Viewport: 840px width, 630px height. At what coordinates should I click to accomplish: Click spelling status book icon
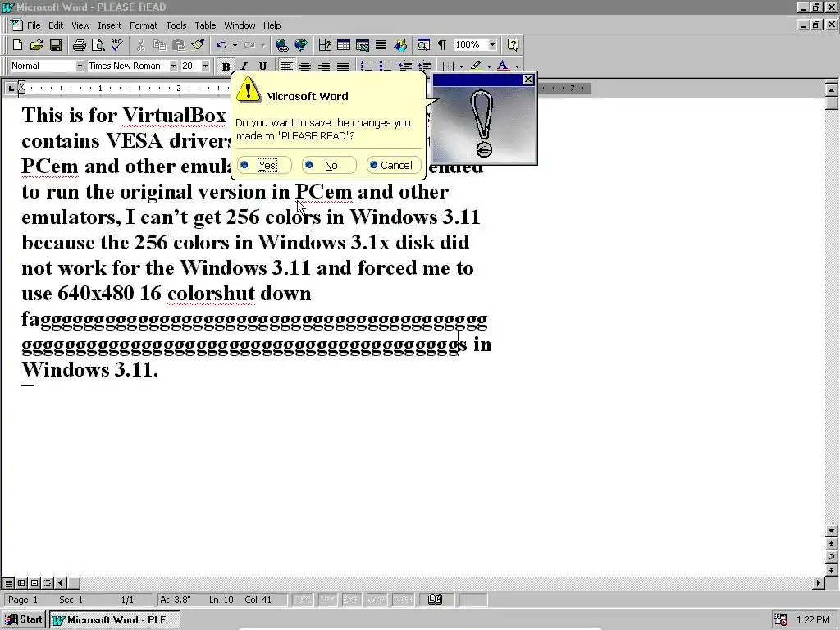pyautogui.click(x=435, y=600)
